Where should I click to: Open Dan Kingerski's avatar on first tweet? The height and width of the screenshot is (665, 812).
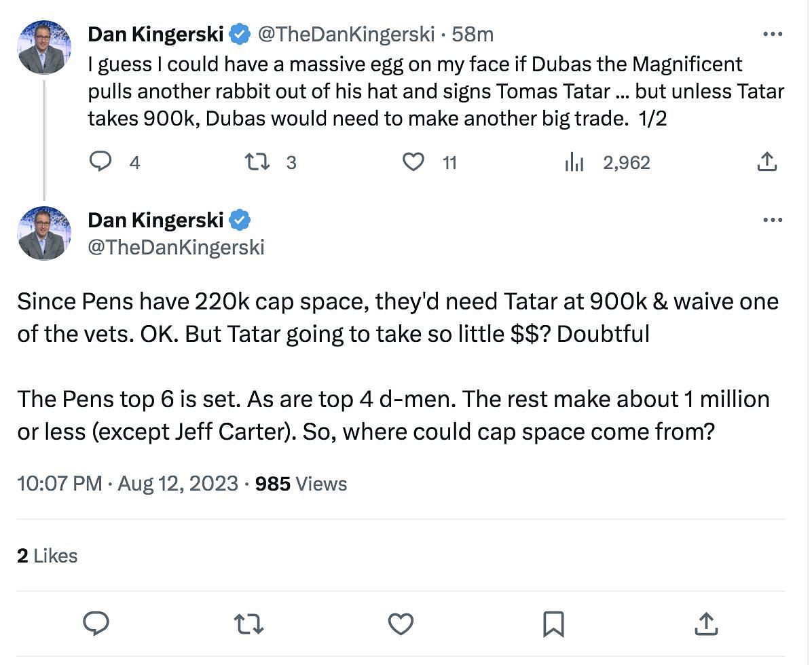[x=44, y=47]
